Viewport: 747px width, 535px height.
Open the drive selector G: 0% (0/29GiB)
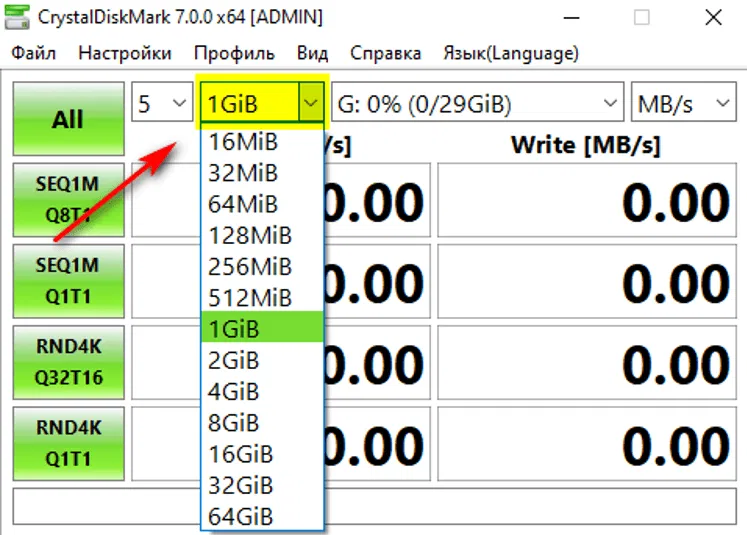coord(477,102)
